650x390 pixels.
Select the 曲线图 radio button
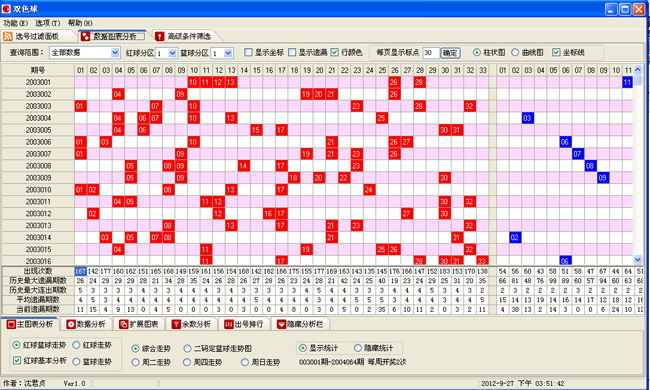click(515, 52)
